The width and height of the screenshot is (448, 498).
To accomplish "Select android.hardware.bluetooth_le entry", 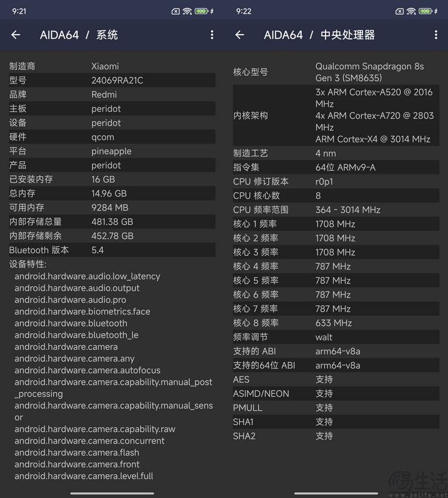I will [x=76, y=335].
